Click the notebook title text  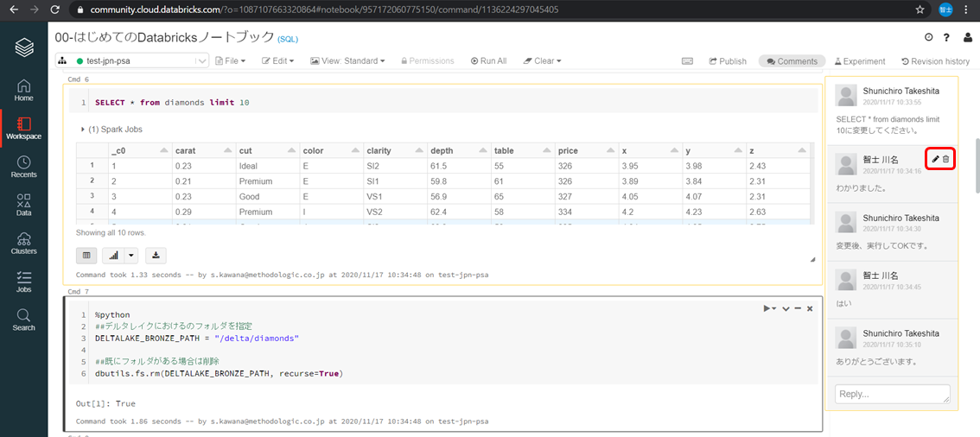pyautogui.click(x=164, y=37)
